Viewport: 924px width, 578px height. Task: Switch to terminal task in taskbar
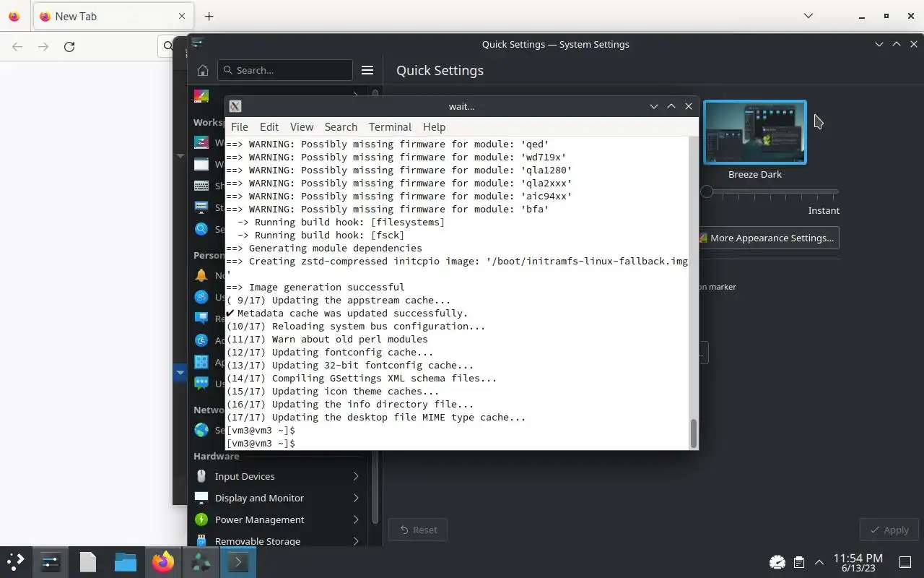[238, 561]
